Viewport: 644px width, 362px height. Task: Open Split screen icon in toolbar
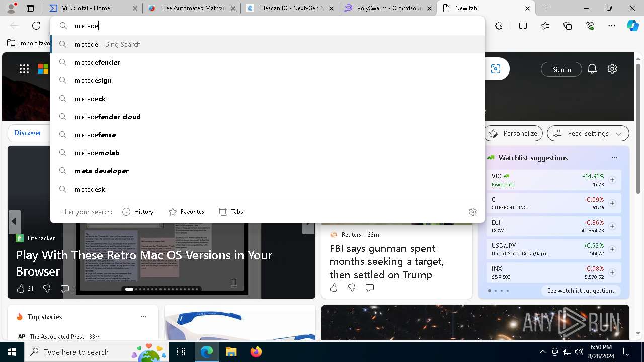pos(523,26)
